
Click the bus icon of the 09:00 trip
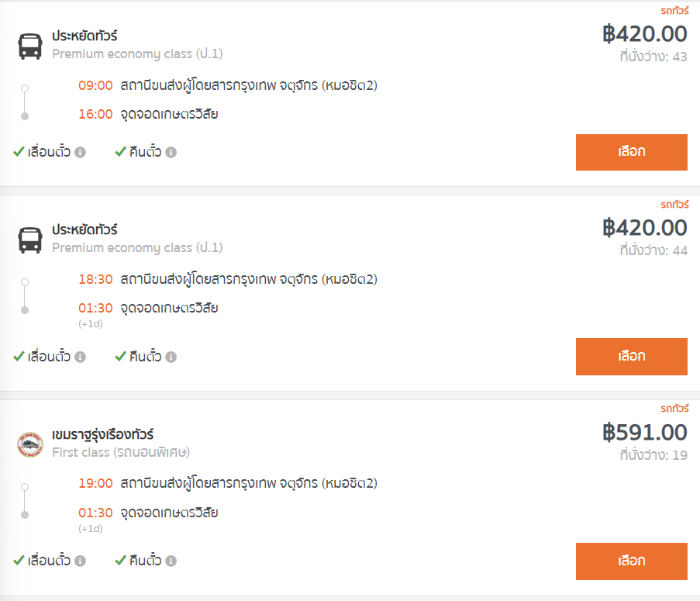point(30,46)
